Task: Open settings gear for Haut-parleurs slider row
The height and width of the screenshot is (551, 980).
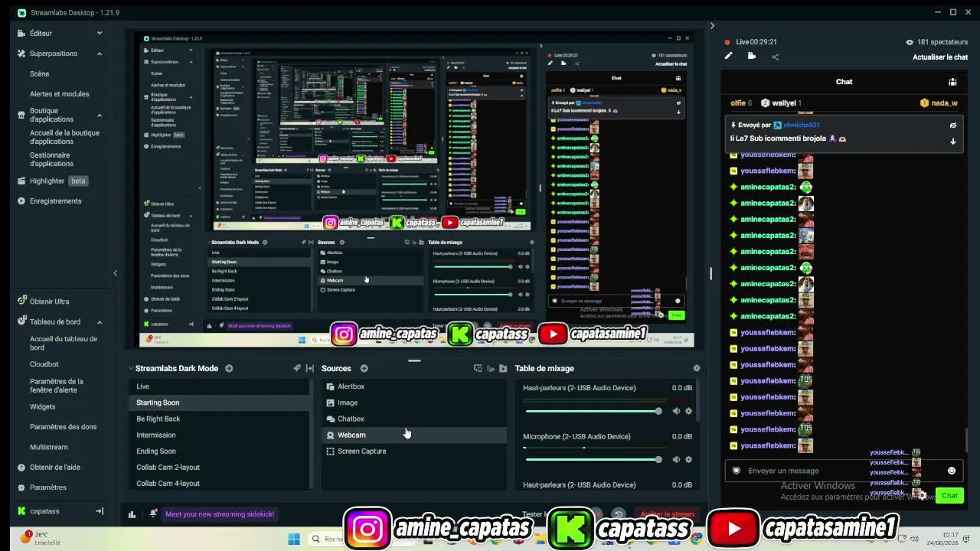Action: (x=689, y=411)
